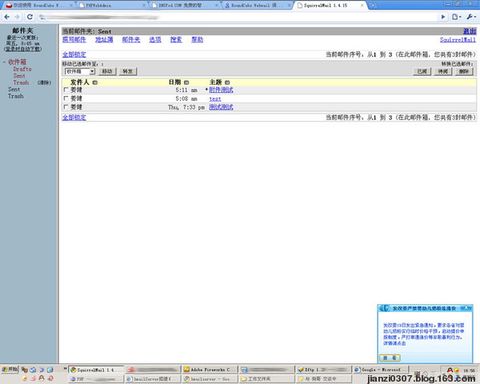
Task: Open the browser page menu icon
Action: 456,17
